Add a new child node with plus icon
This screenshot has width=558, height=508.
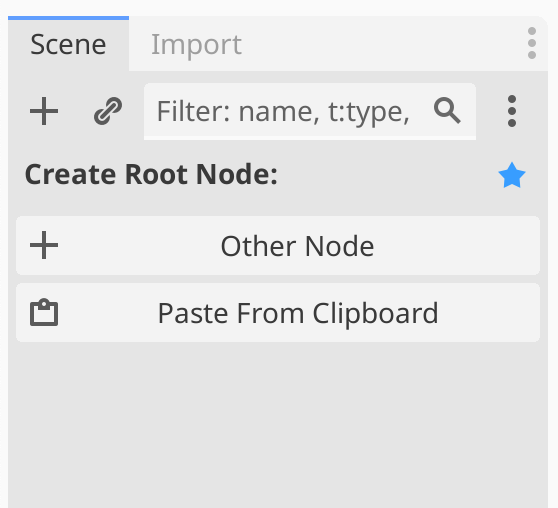click(44, 111)
